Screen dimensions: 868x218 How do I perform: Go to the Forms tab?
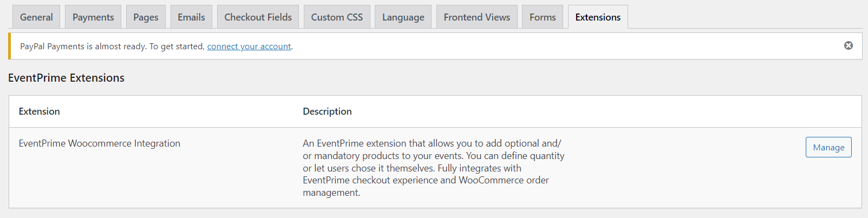click(x=543, y=17)
